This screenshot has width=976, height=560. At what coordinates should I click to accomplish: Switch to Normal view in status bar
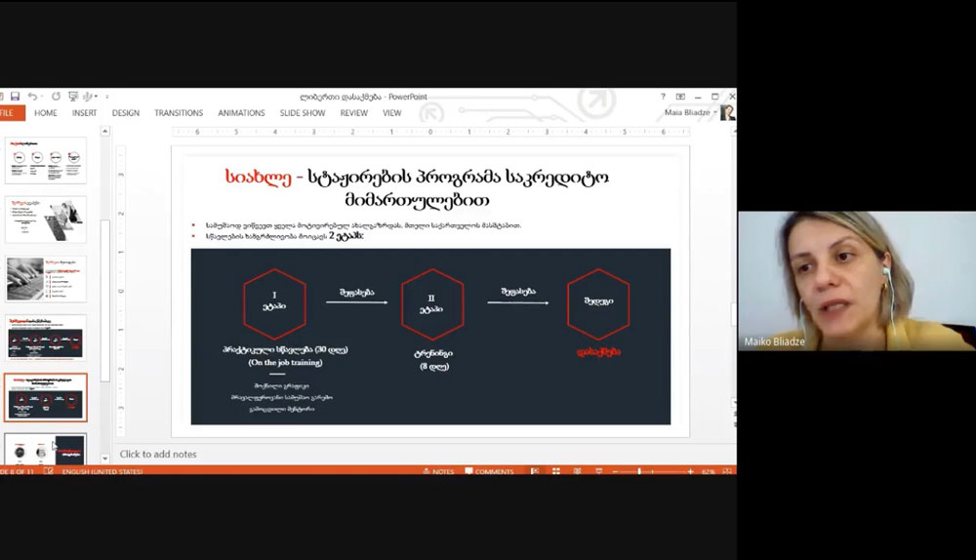(x=535, y=472)
